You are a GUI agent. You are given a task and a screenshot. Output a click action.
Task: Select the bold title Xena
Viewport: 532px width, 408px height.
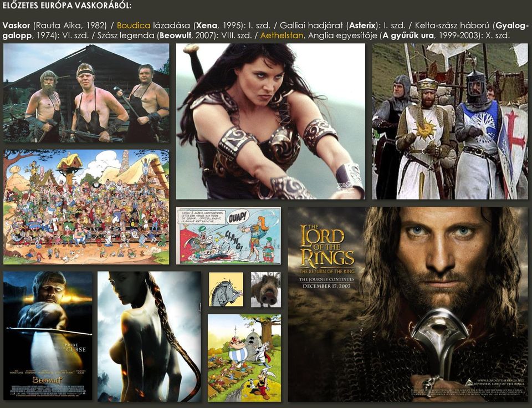(207, 25)
